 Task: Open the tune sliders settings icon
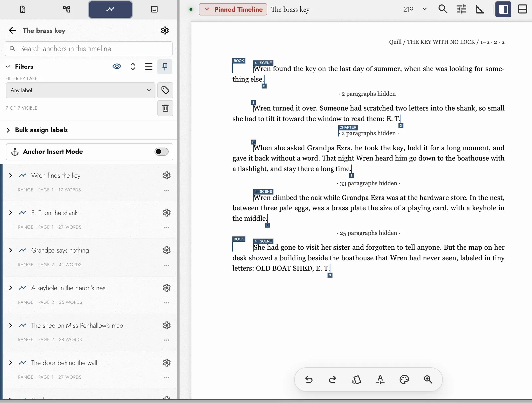coord(462,9)
